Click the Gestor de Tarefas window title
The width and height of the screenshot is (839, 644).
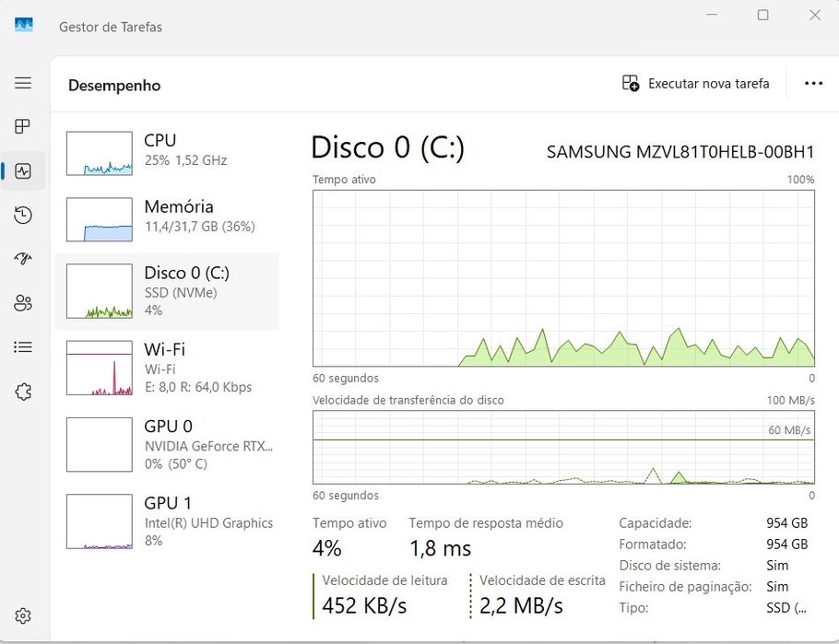click(x=111, y=27)
